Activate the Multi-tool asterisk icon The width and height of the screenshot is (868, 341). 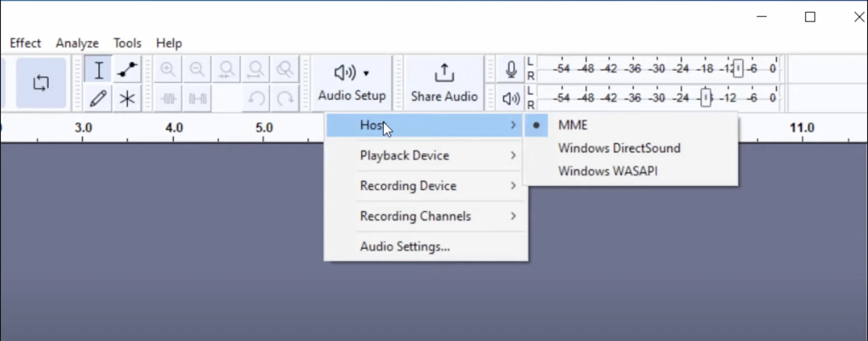127,98
